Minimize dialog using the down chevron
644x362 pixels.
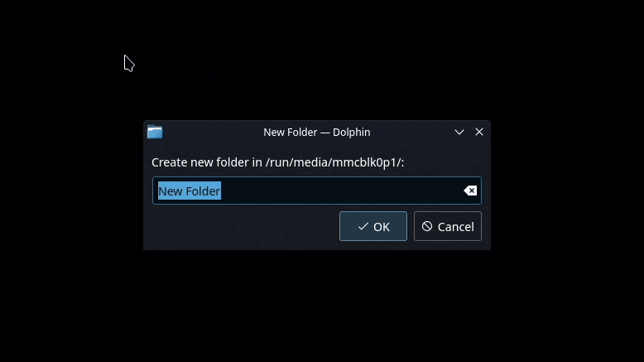pos(459,132)
